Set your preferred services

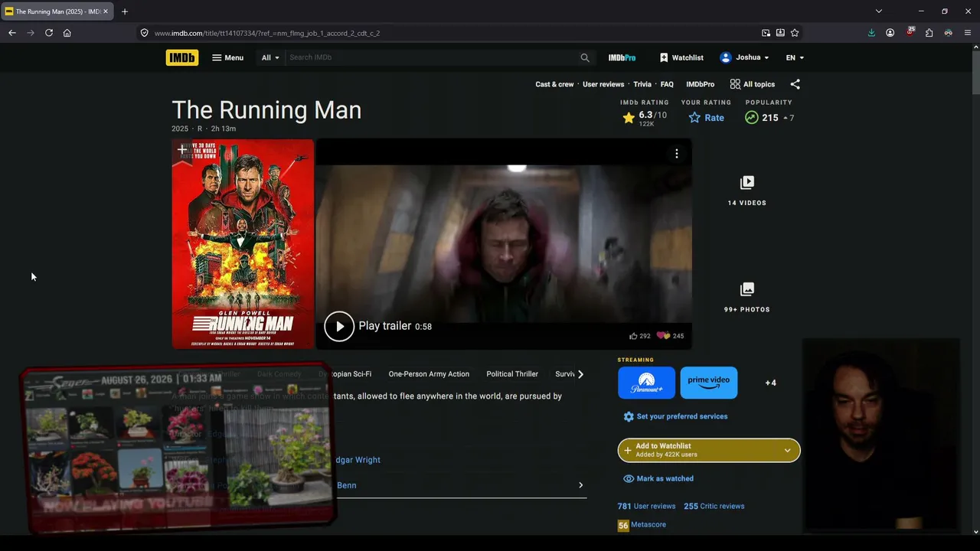click(675, 416)
